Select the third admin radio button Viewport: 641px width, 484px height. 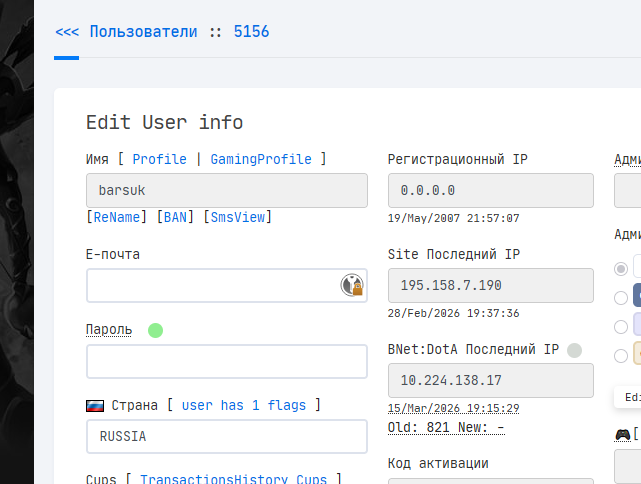(x=621, y=326)
